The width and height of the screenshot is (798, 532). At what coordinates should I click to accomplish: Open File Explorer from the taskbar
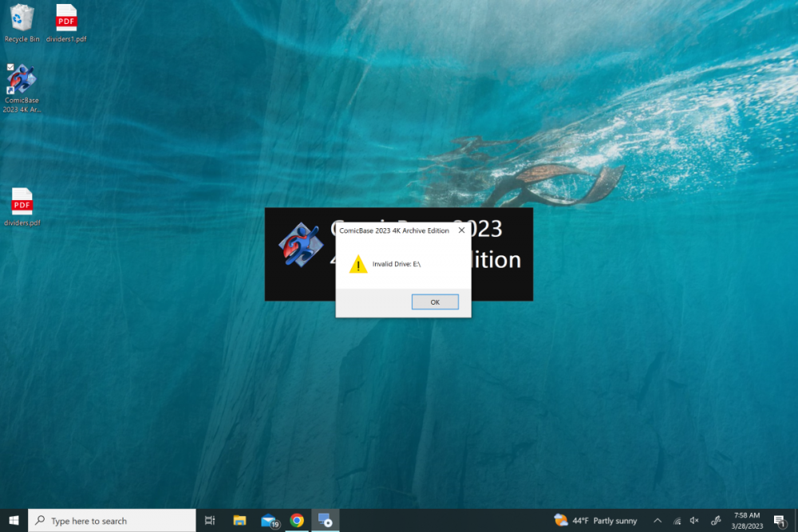click(x=239, y=521)
